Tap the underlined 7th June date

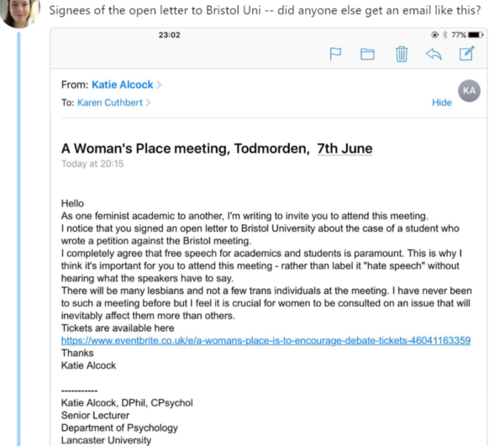pyautogui.click(x=344, y=149)
